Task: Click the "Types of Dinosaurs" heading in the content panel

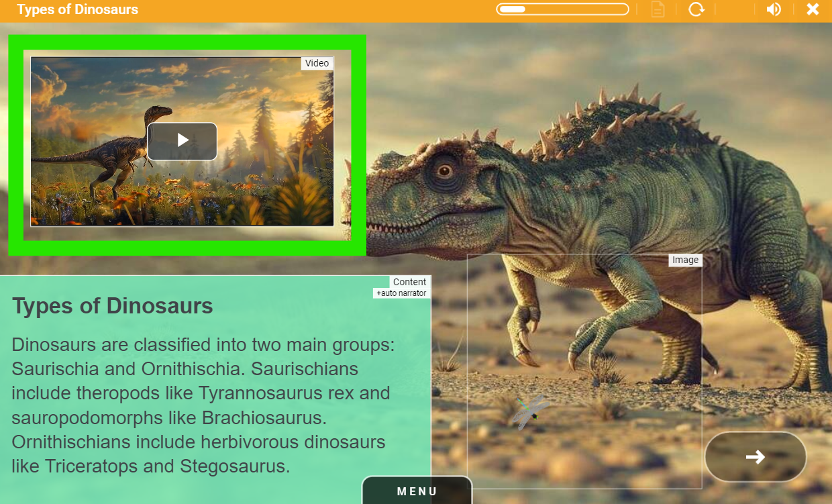Action: [113, 306]
